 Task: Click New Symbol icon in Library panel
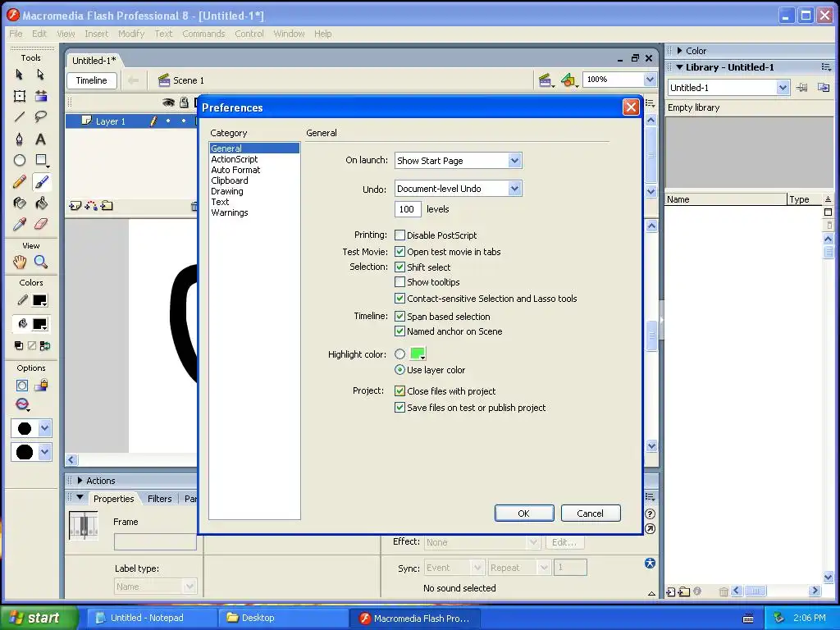click(x=671, y=591)
